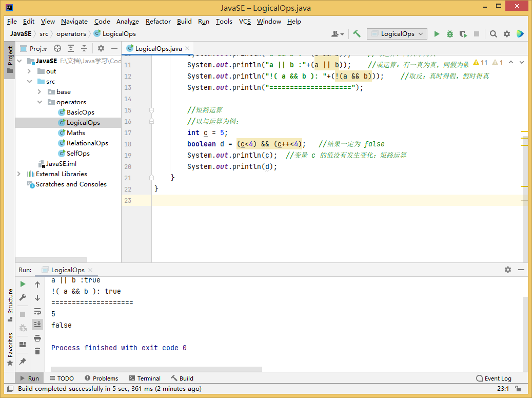Start debugging with the bug icon
Image resolution: width=532 pixels, height=398 pixels.
coord(450,34)
